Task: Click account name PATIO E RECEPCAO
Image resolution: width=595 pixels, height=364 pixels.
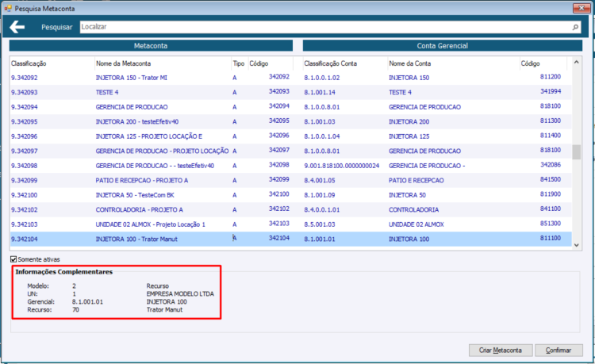Action: pos(416,181)
